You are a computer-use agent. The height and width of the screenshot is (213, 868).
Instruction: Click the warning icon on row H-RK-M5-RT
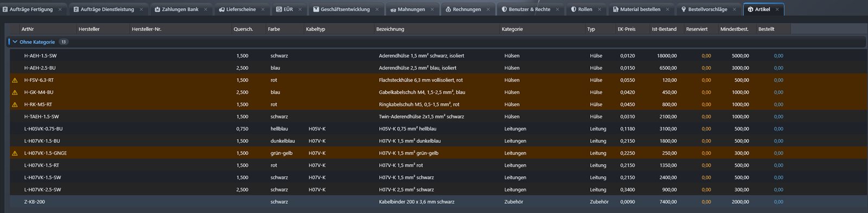coord(15,104)
